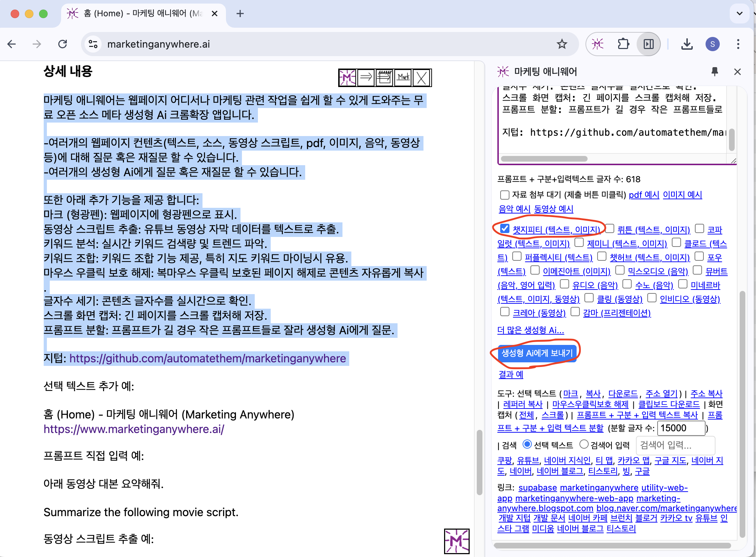Screen dimensions: 756x557
Task: Uncheck the 챗지피티 checkbox
Action: point(504,228)
